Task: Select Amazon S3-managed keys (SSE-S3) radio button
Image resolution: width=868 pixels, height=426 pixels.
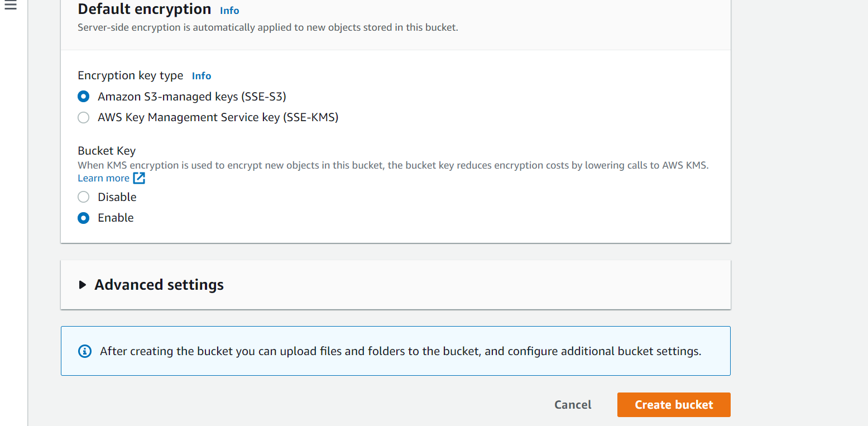Action: [x=83, y=97]
